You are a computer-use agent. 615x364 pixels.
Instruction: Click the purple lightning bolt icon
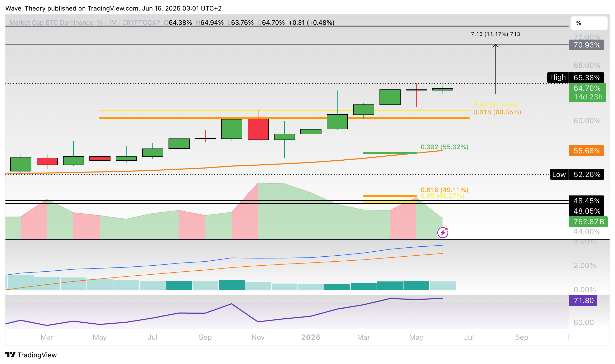[443, 232]
